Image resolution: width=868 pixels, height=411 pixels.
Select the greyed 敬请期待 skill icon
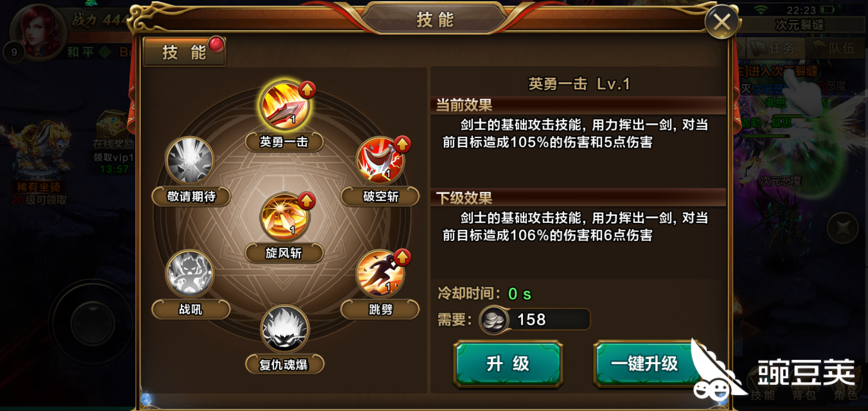click(190, 161)
